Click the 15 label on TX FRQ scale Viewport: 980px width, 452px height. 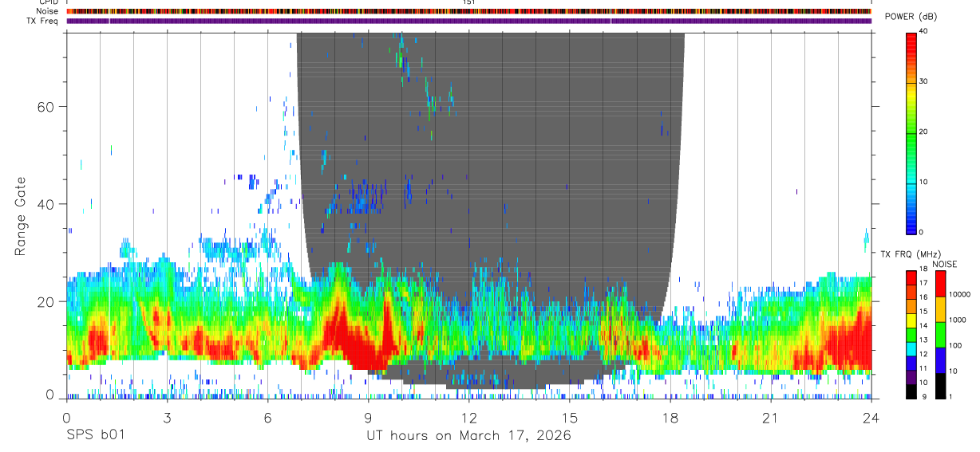click(x=924, y=311)
